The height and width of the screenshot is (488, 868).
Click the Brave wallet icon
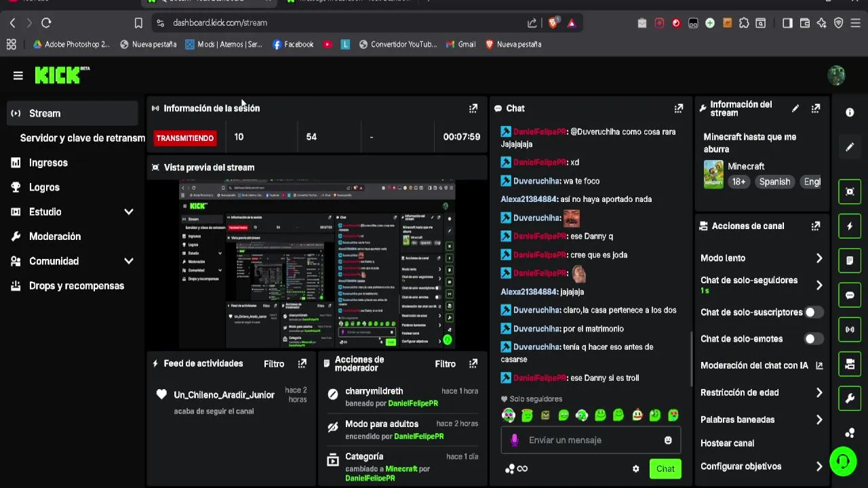805,23
